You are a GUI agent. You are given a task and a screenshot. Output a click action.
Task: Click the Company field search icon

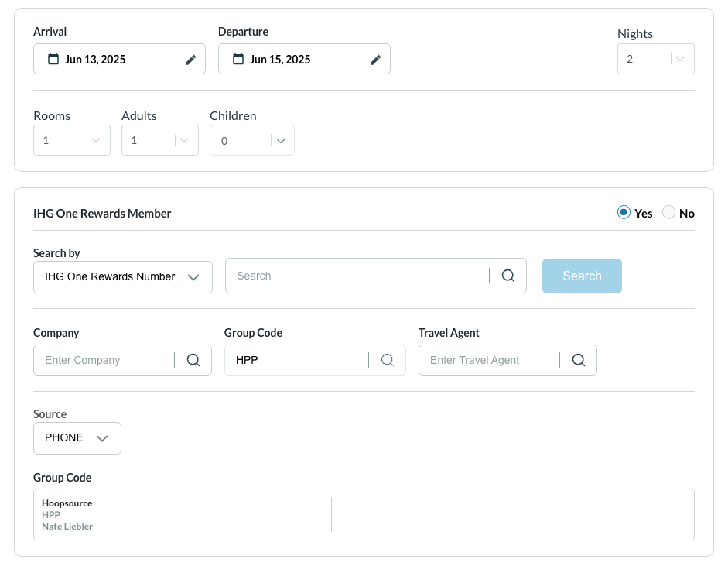point(193,360)
